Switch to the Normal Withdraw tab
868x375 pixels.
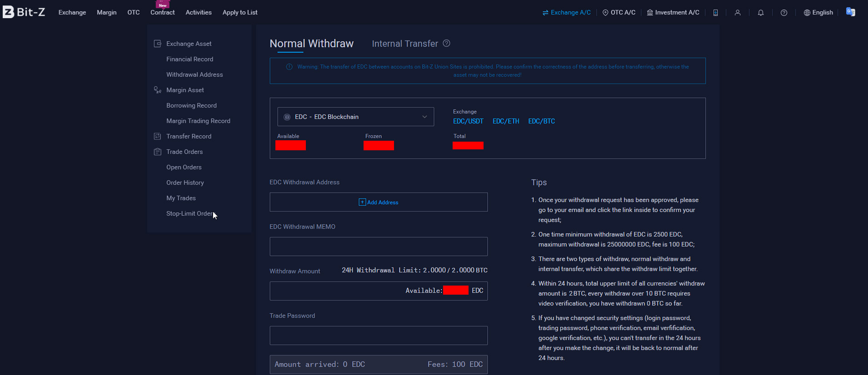point(311,44)
